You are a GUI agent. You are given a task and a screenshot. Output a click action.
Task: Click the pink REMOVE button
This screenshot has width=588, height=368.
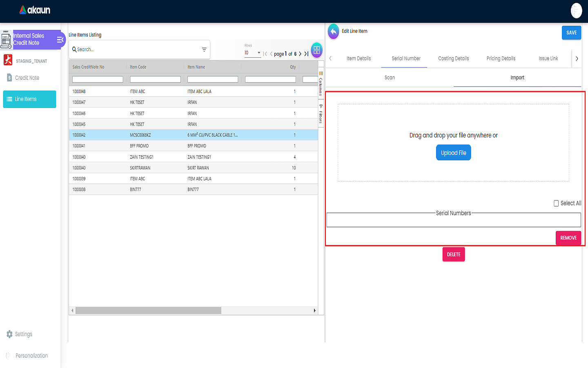pos(568,238)
